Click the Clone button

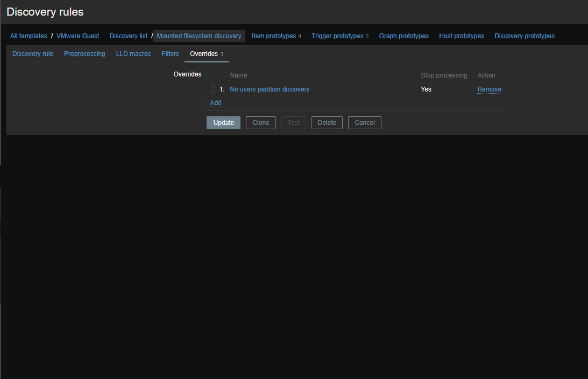tap(260, 123)
